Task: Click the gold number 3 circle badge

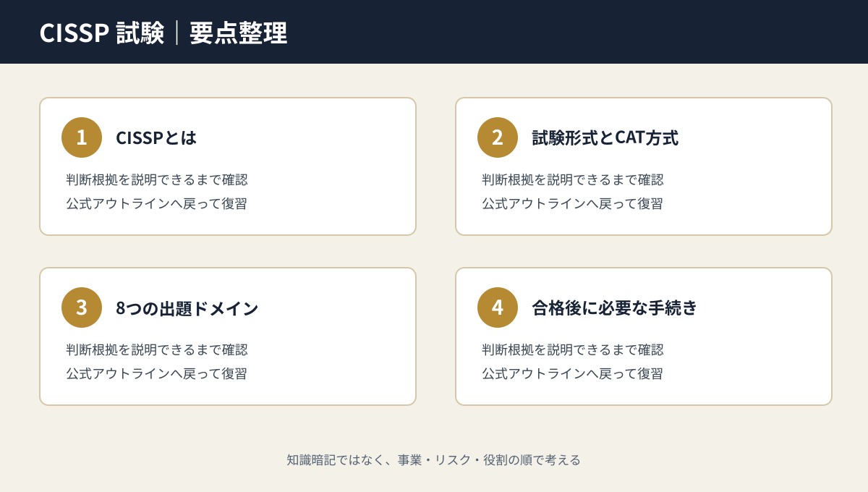Action: point(82,307)
